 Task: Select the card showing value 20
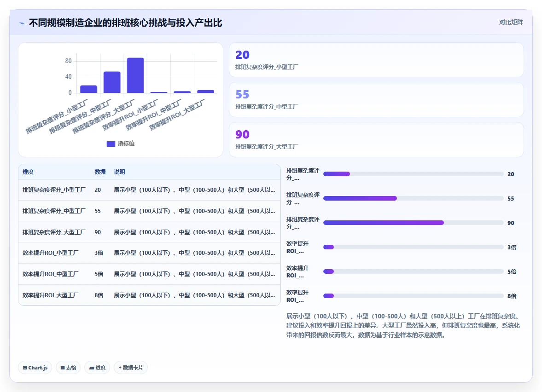[x=376, y=60]
